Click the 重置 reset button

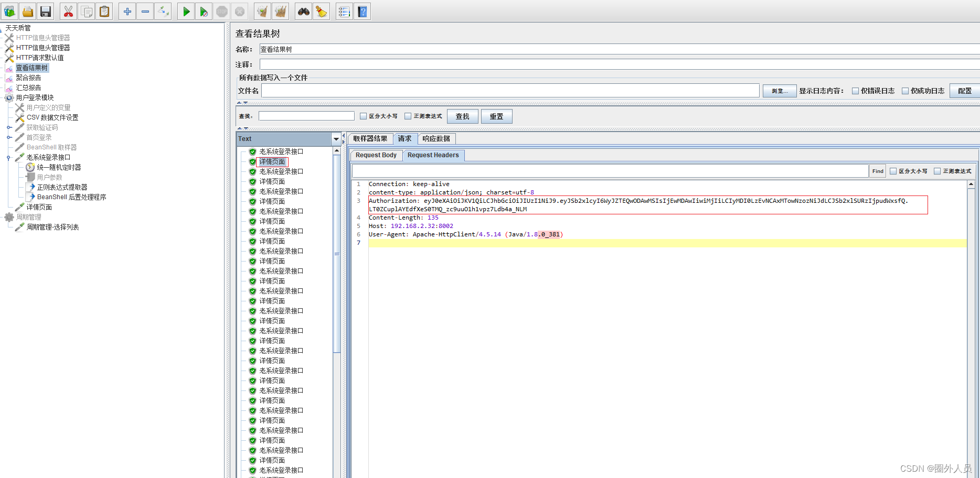click(x=496, y=116)
